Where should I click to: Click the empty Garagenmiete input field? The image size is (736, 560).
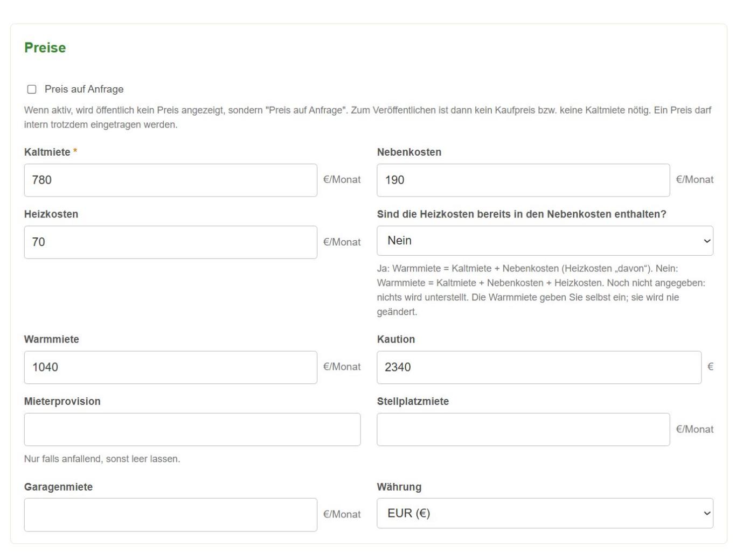[171, 515]
